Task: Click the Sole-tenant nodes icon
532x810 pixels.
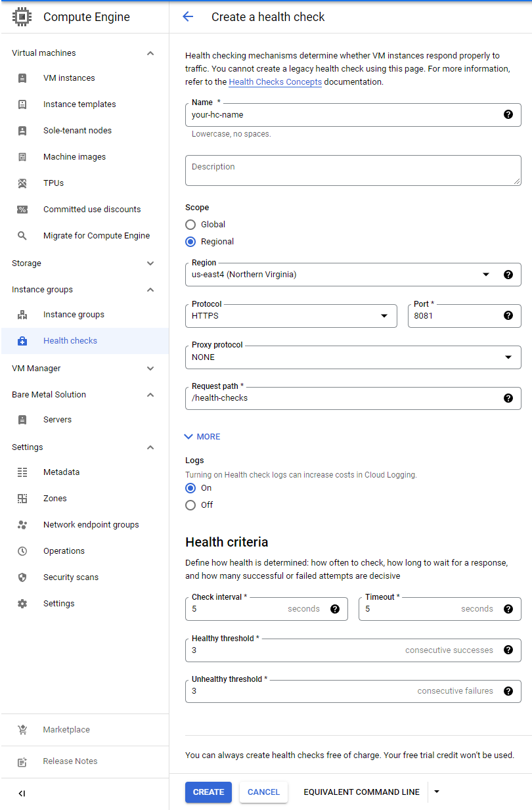Action: (22, 131)
